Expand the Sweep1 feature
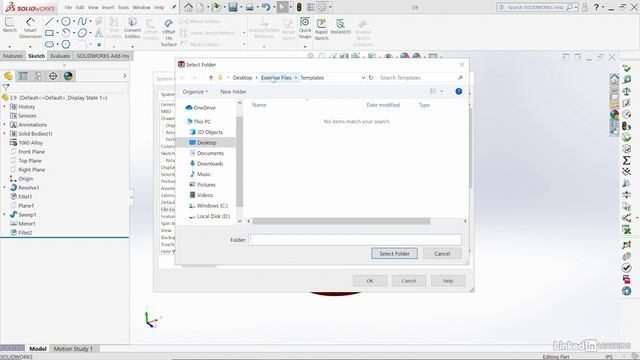This screenshot has height=360, width=640. [x=5, y=214]
